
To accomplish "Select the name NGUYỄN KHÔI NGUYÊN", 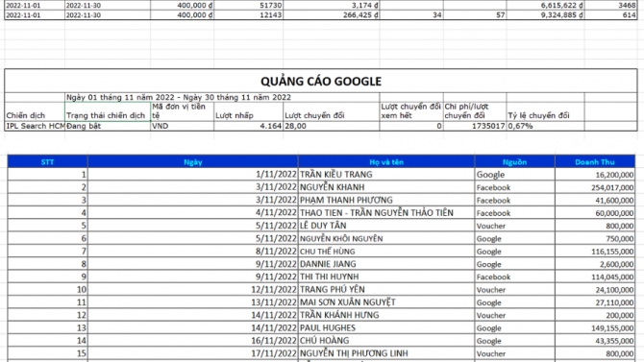I will point(386,238).
